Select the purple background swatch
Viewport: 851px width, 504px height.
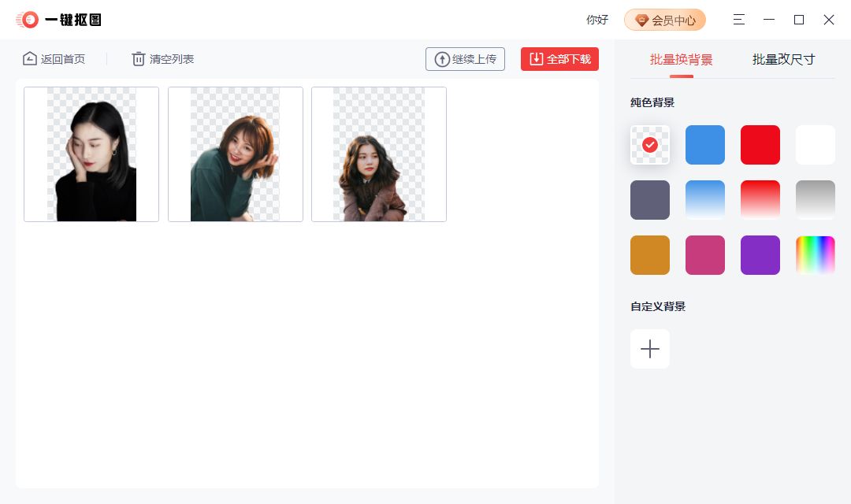[760, 255]
